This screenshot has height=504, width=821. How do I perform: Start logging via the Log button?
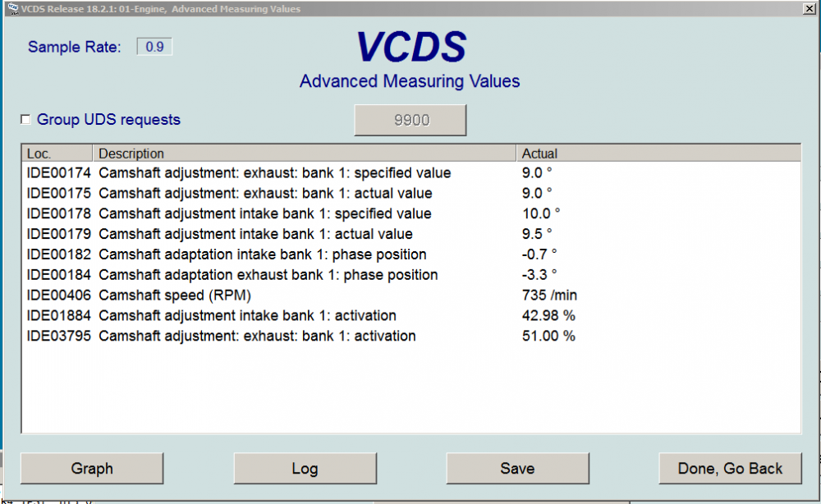pyautogui.click(x=305, y=468)
